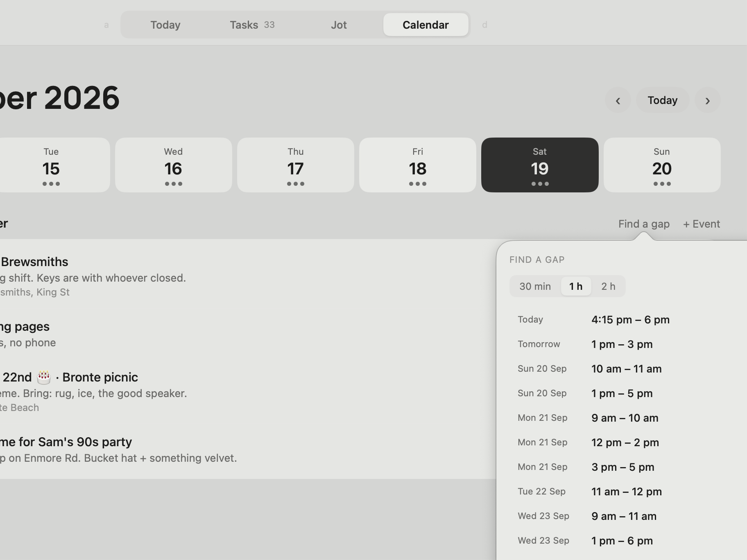747x560 pixels.
Task: Open the Tasks tab with 33 items
Action: 252,25
